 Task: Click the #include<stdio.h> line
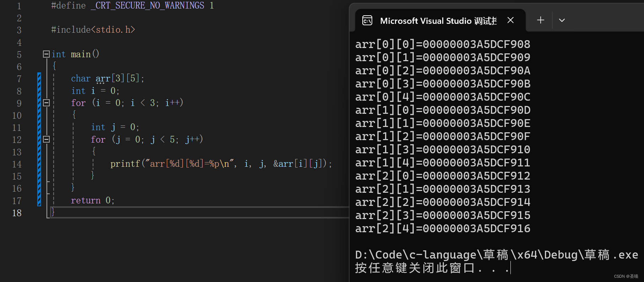(93, 30)
